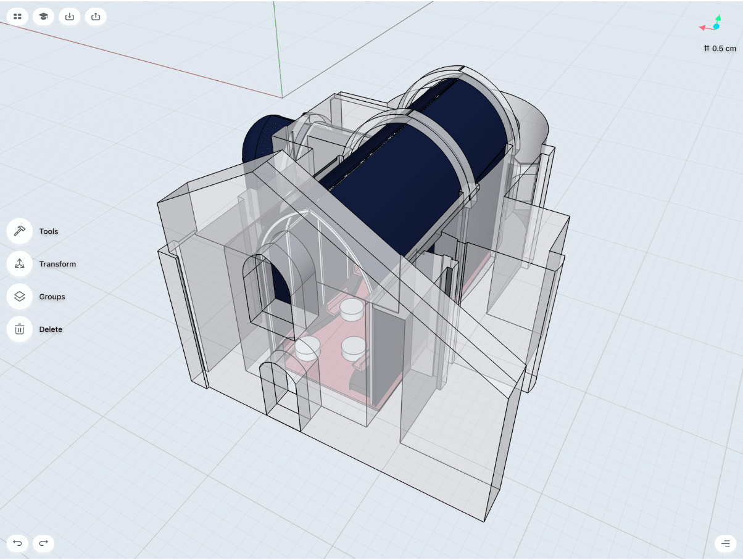Image resolution: width=743 pixels, height=560 pixels.
Task: Click the Delete label
Action: pyautogui.click(x=51, y=329)
